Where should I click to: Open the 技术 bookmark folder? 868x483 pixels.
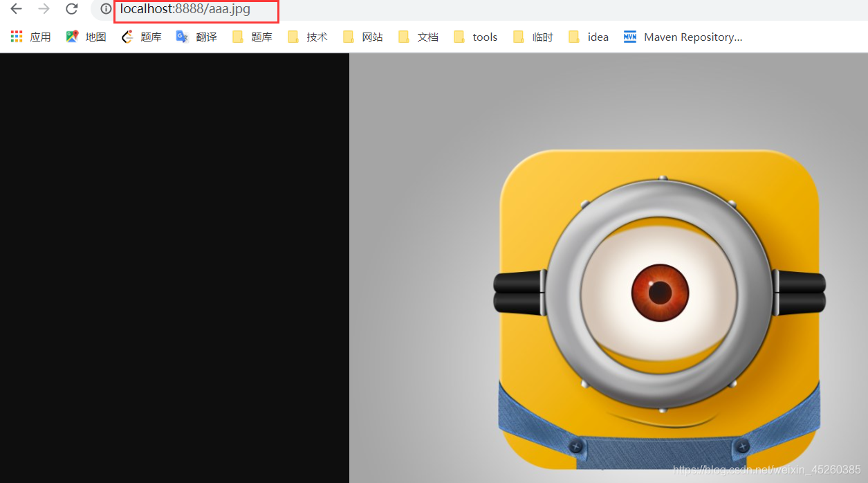[308, 37]
